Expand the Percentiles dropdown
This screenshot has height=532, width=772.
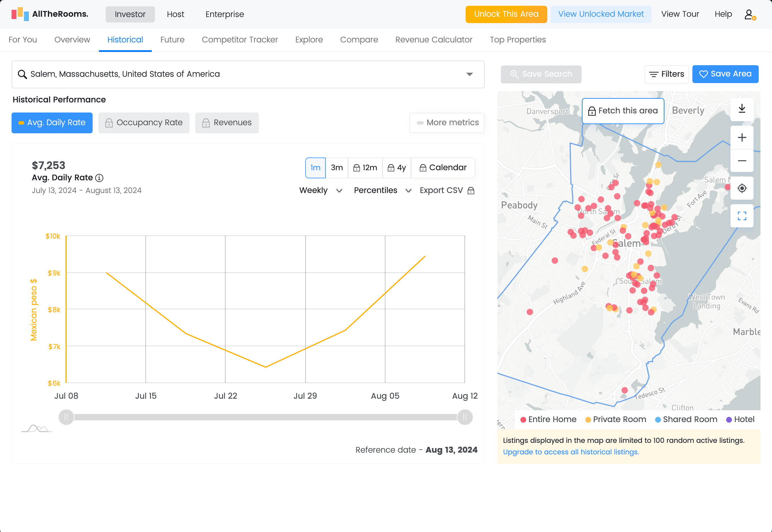tap(381, 191)
